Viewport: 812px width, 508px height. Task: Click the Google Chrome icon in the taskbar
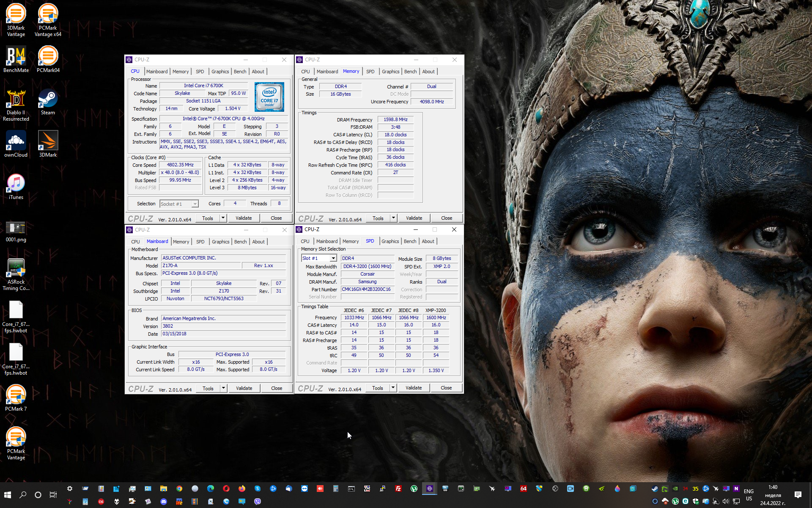click(179, 489)
